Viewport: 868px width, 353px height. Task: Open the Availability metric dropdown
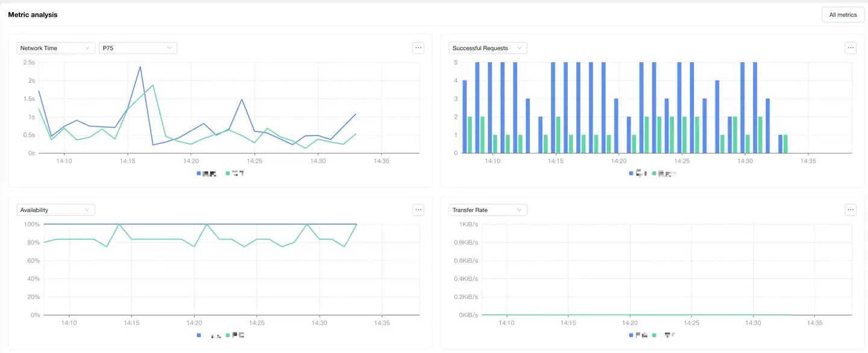pyautogui.click(x=55, y=210)
